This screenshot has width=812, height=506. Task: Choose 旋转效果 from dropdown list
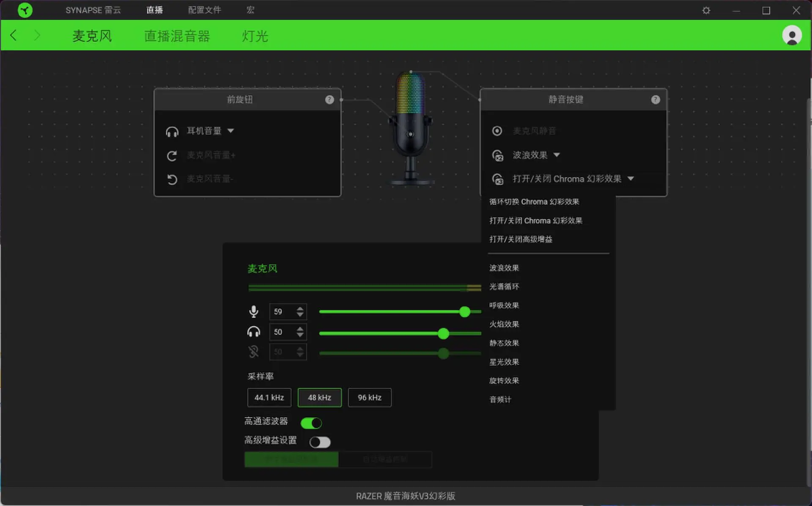pyautogui.click(x=504, y=380)
